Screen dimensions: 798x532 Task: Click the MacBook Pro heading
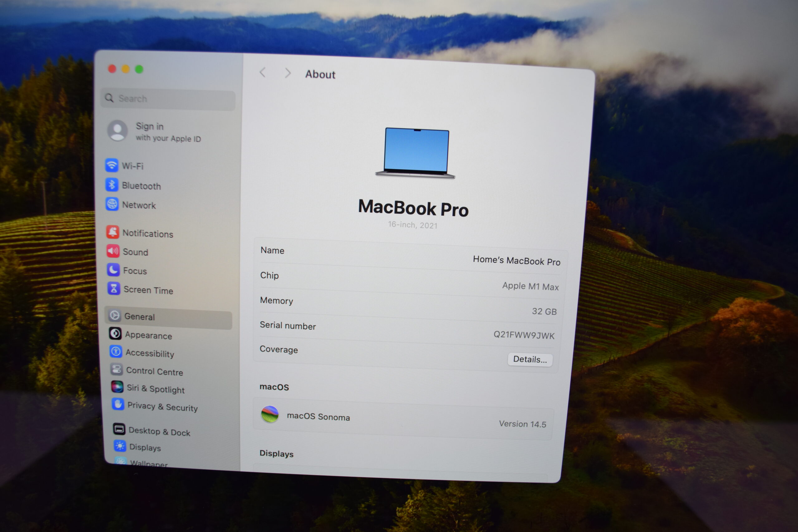(413, 208)
